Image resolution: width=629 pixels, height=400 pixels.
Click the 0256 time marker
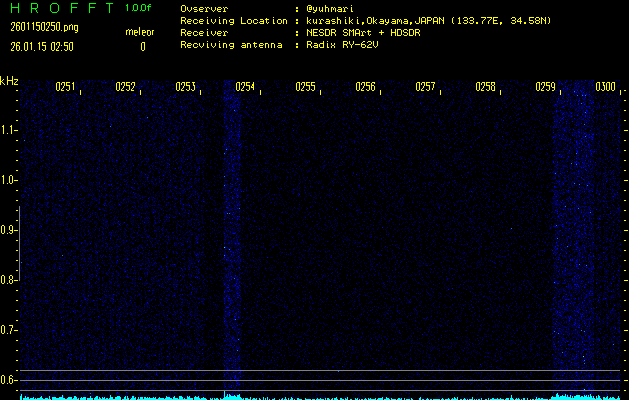tap(365, 87)
